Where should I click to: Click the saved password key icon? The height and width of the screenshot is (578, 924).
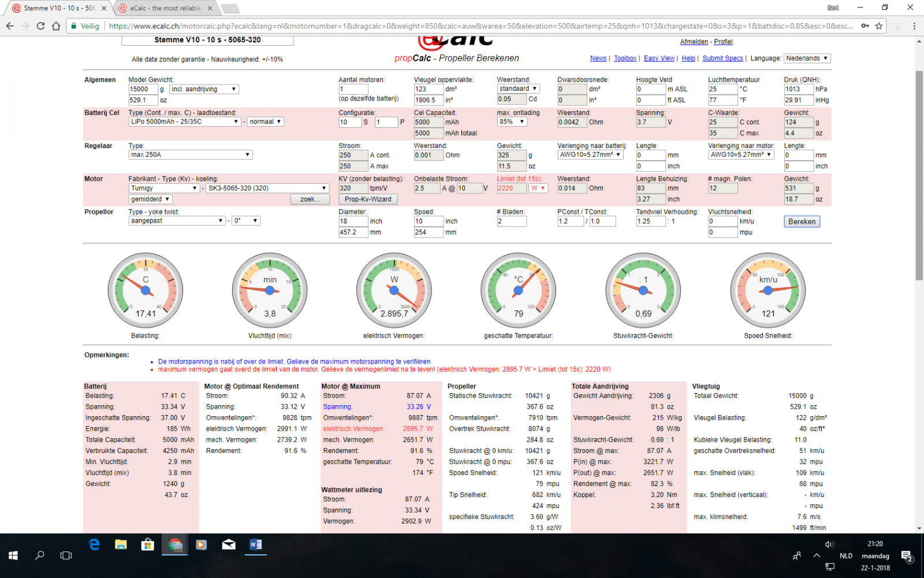tap(865, 26)
